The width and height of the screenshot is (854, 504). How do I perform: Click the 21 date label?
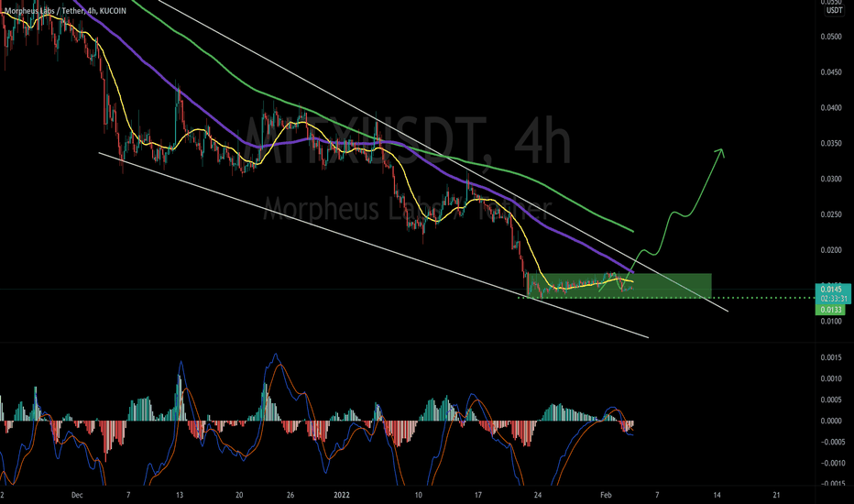777,495
